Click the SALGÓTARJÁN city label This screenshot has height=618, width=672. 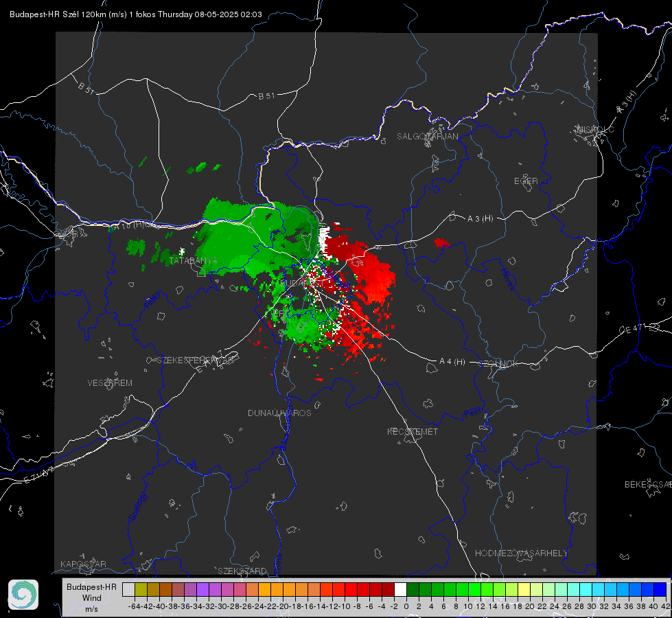[427, 137]
